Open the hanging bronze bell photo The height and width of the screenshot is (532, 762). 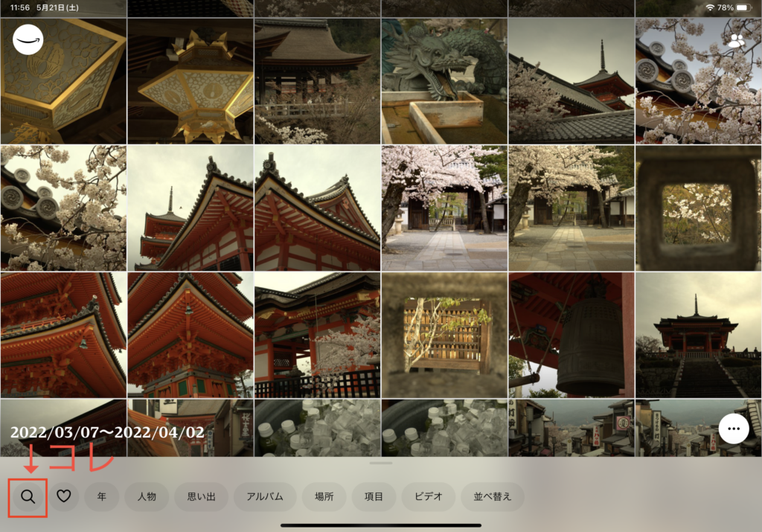tap(571, 335)
